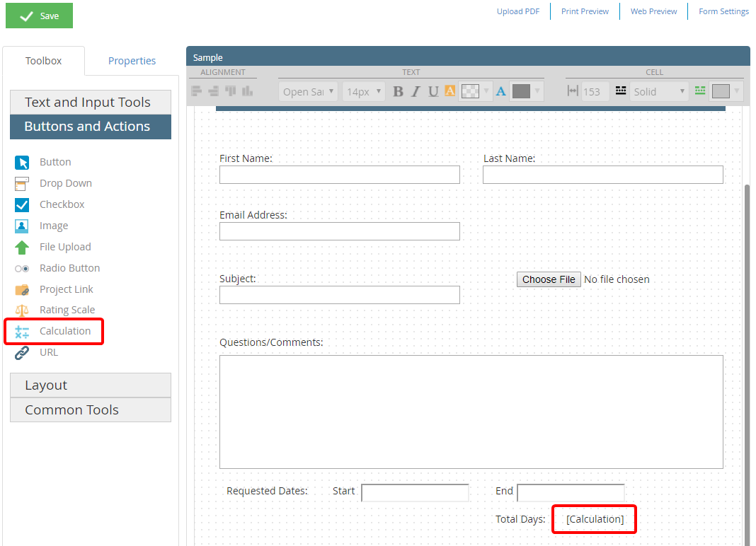Switch to the Properties tab

coord(131,61)
